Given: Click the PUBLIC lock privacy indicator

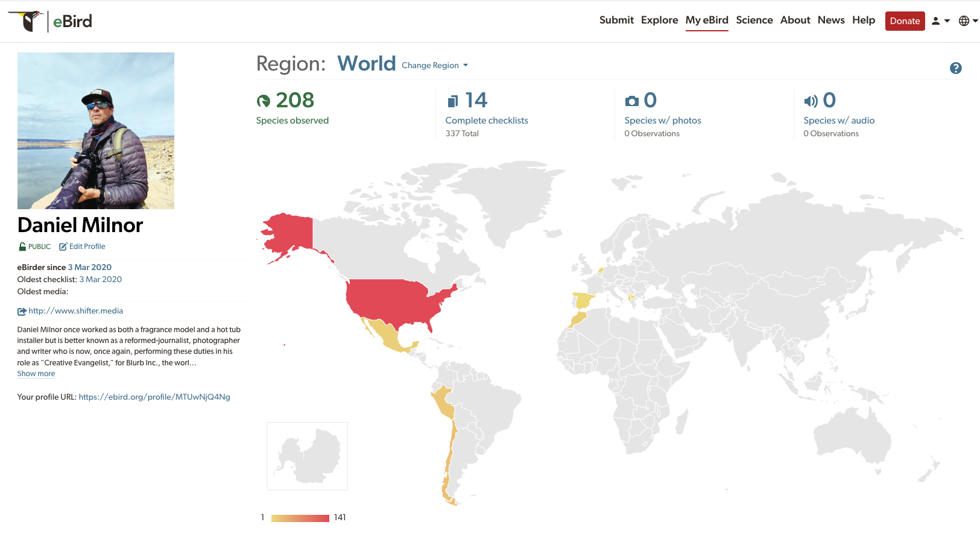Looking at the screenshot, I should click(34, 247).
